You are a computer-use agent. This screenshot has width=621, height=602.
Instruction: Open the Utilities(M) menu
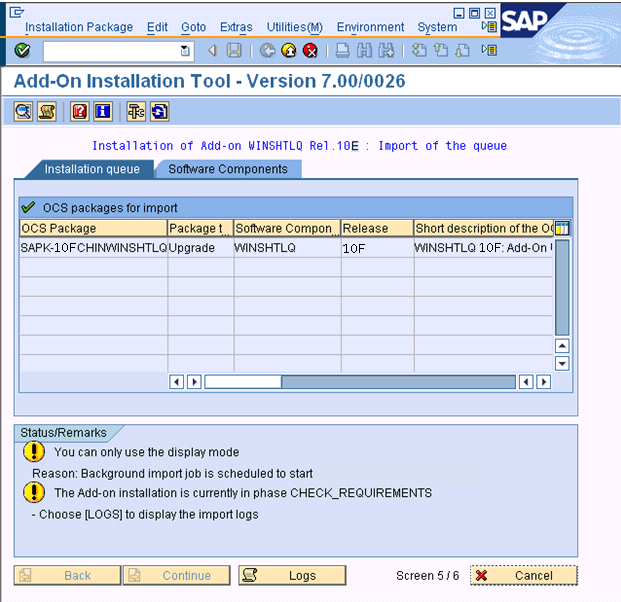click(x=294, y=27)
